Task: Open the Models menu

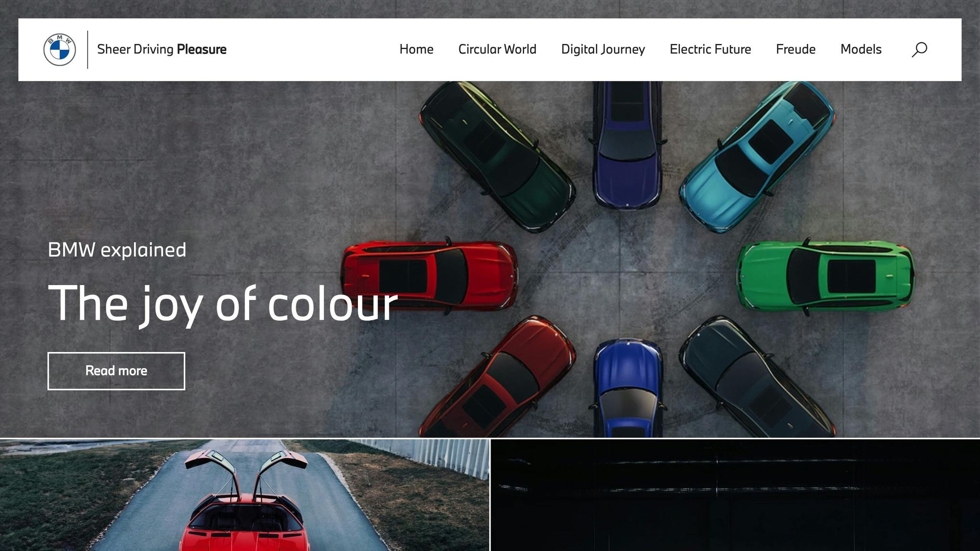Action: click(861, 49)
